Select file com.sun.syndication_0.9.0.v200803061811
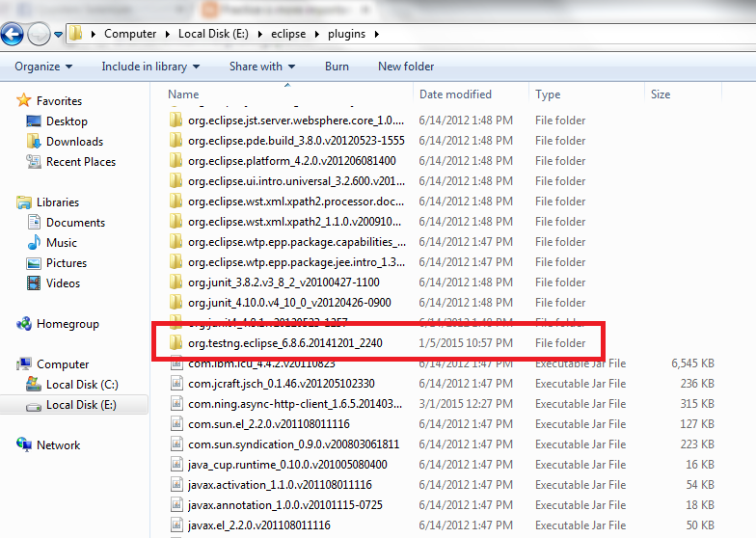 click(293, 444)
